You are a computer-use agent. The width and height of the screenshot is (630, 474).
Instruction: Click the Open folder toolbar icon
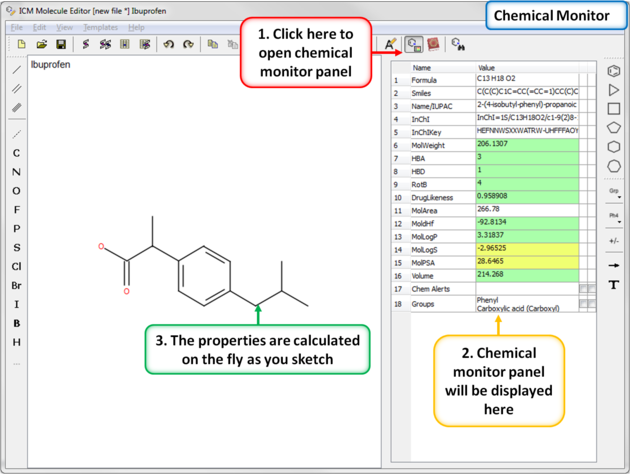point(42,45)
